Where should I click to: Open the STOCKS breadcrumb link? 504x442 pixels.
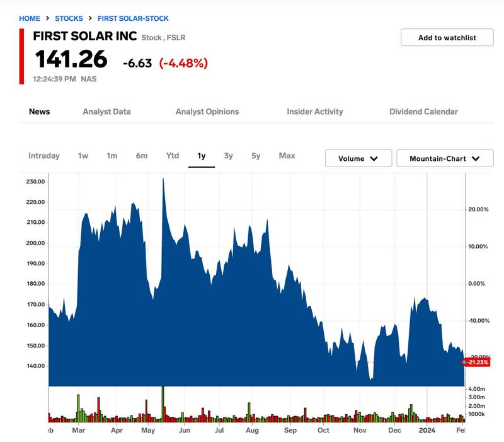click(69, 18)
